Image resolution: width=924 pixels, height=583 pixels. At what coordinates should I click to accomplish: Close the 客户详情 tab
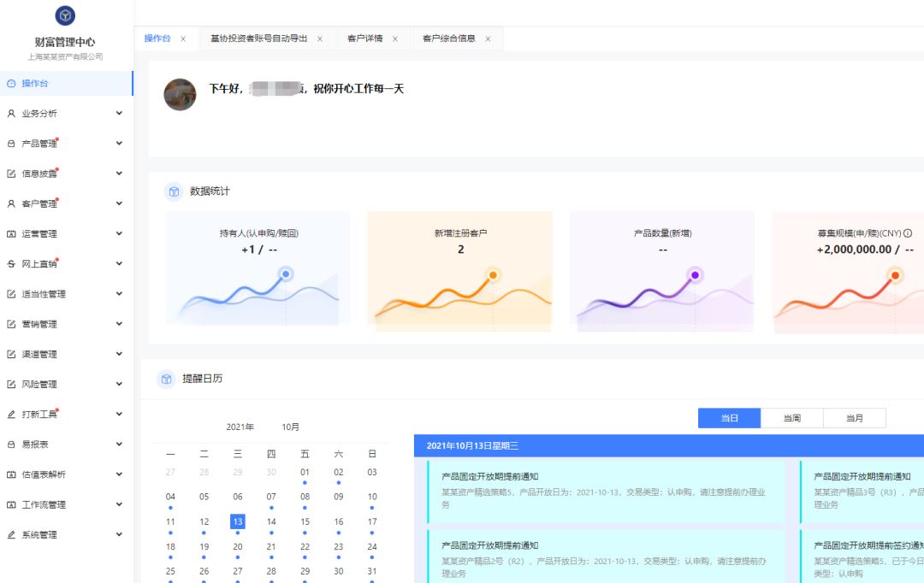[395, 39]
